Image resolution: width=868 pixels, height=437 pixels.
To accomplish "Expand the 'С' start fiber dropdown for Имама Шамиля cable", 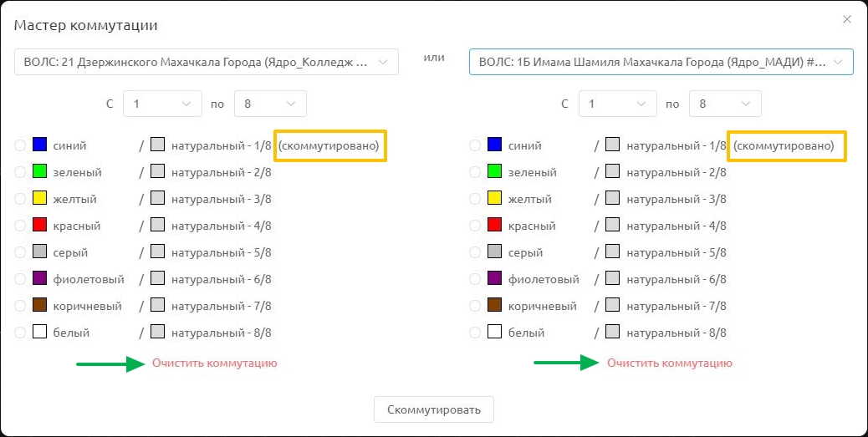I will pos(618,104).
